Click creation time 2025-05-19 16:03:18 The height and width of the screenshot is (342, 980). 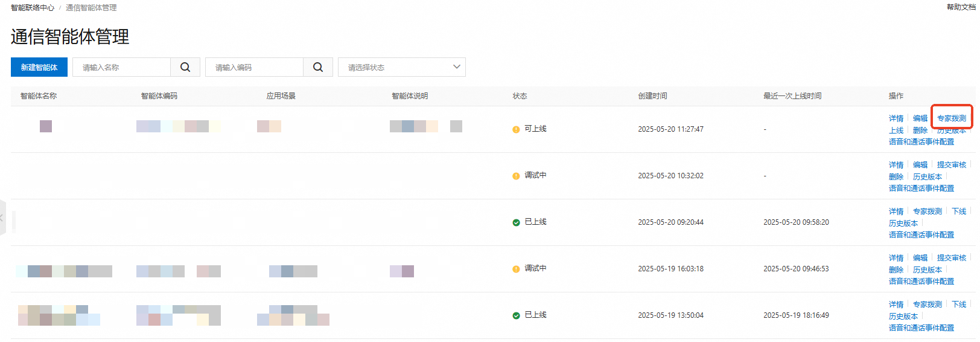[671, 269]
